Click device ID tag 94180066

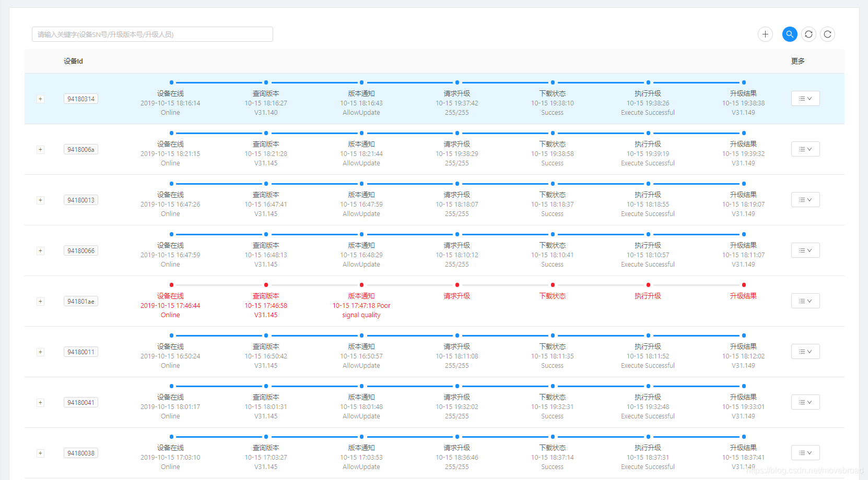coord(81,251)
